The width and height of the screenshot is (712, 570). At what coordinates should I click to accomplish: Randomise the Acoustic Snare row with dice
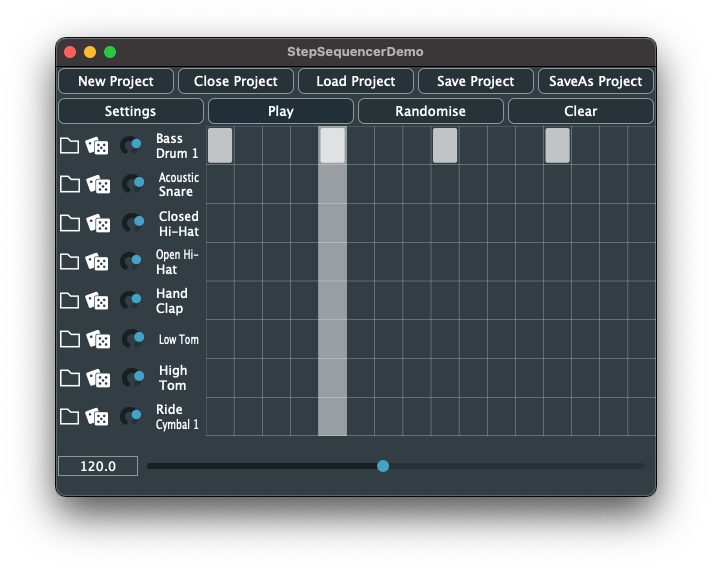[x=98, y=184]
